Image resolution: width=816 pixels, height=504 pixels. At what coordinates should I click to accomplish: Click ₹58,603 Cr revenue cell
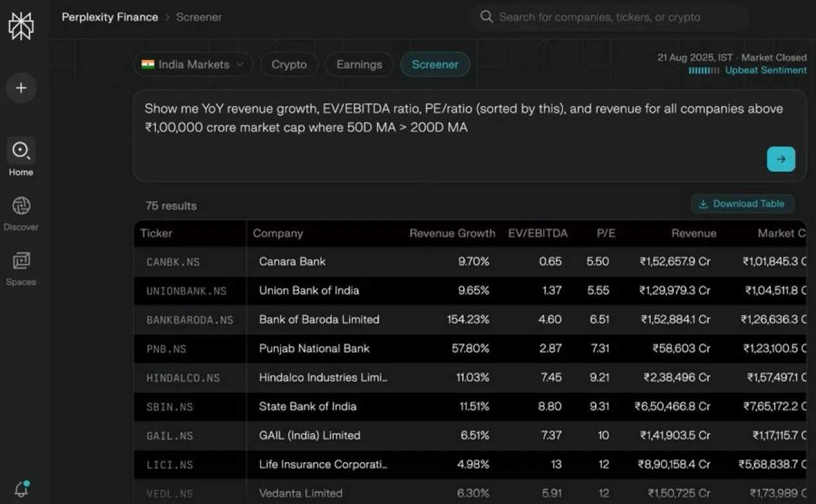681,348
